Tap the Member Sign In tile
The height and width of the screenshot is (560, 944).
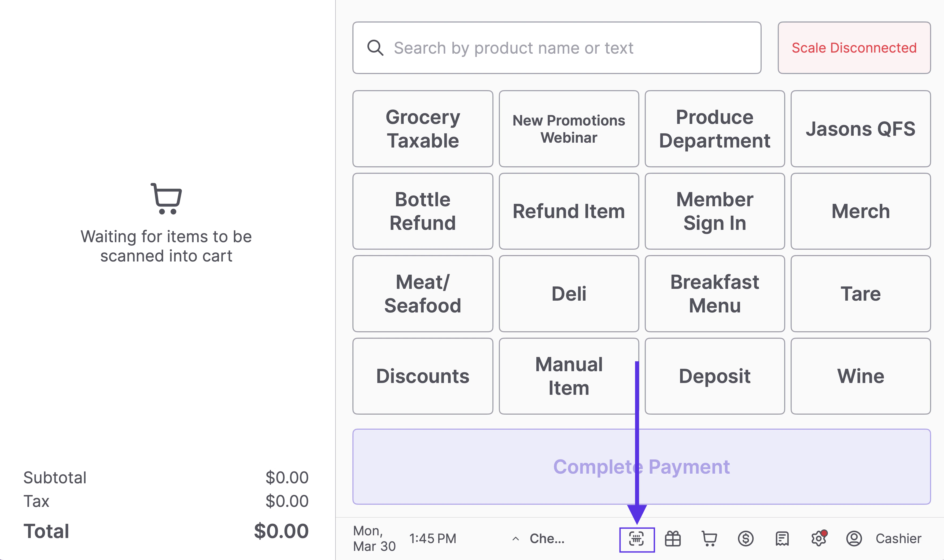point(715,211)
